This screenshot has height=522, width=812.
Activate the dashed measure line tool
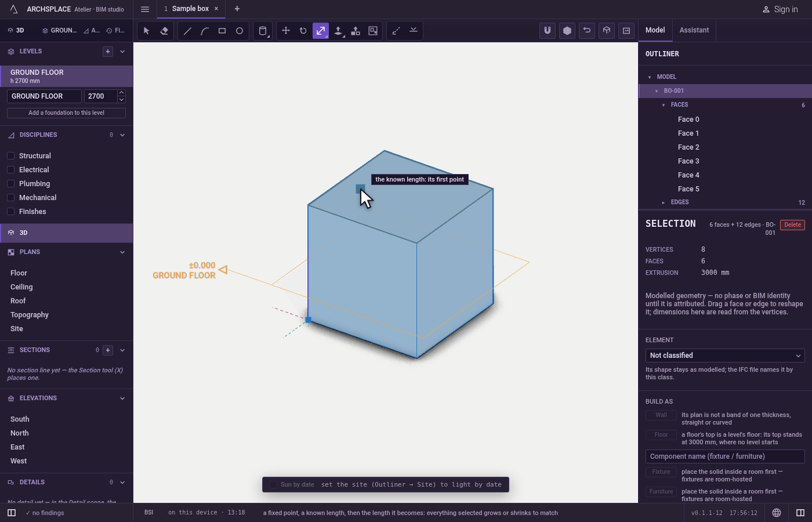click(396, 31)
